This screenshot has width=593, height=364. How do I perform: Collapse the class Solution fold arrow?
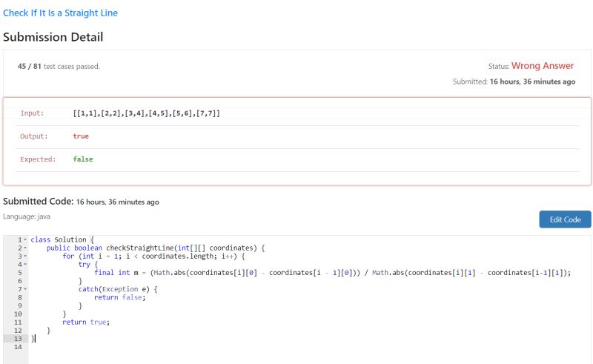(25, 240)
